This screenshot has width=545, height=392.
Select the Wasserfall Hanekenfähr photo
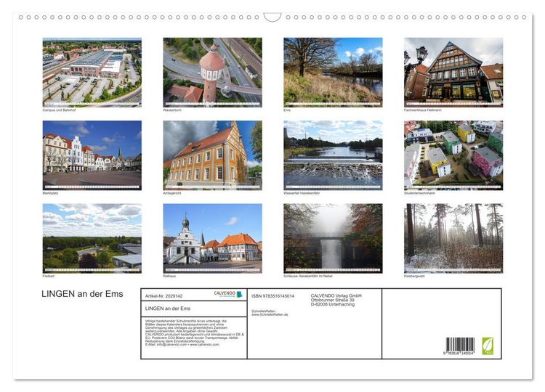tap(333, 155)
